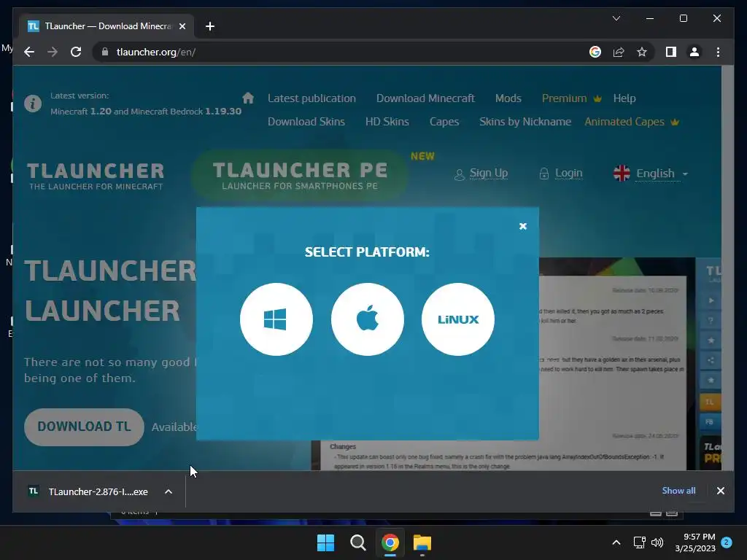Viewport: 747px width, 560px height.
Task: Choose the Windows platform icon
Action: [x=276, y=319]
